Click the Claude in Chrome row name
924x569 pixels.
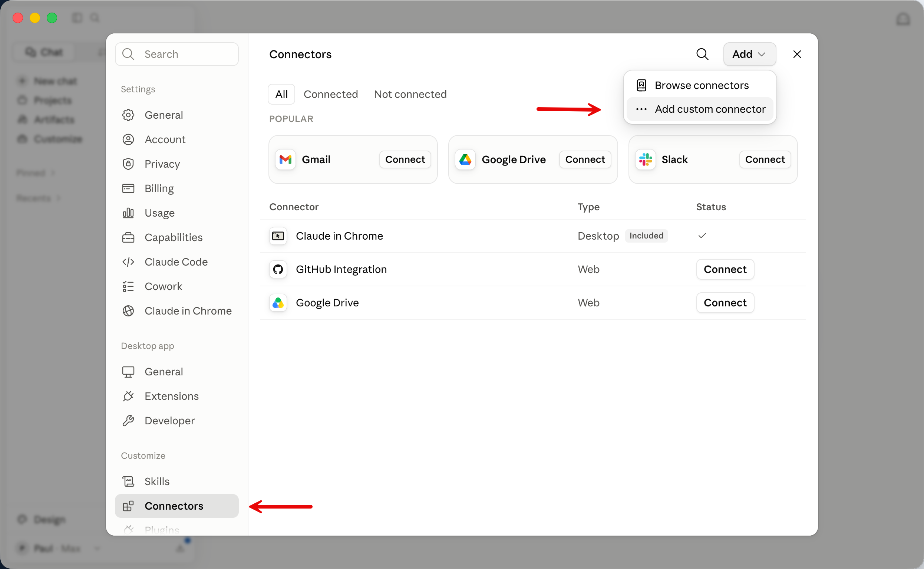[339, 236]
